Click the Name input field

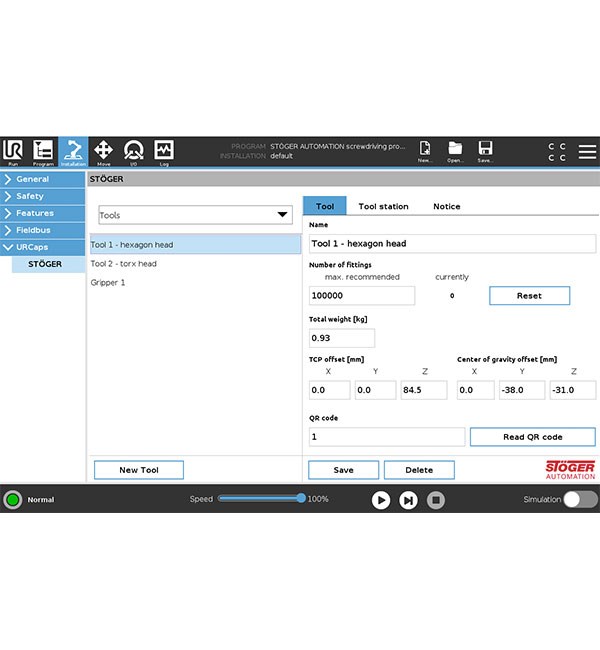(x=452, y=244)
